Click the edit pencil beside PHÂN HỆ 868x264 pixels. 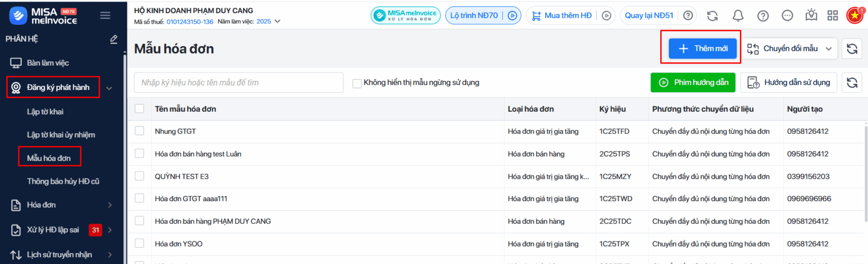[x=113, y=39]
